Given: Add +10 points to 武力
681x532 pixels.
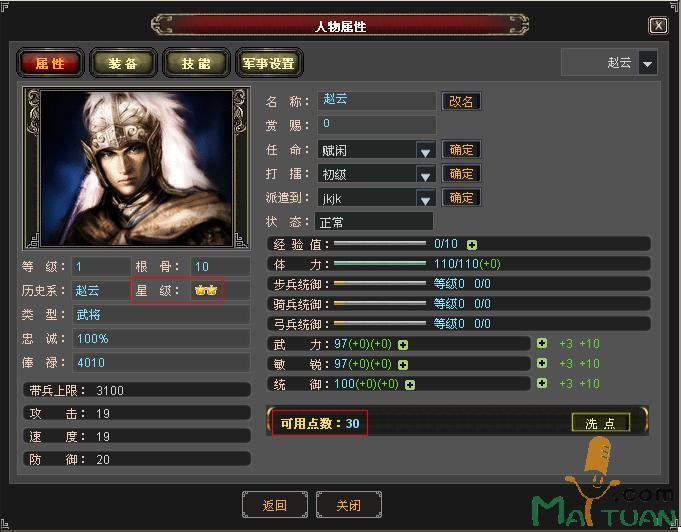Looking at the screenshot, I should click(589, 344).
